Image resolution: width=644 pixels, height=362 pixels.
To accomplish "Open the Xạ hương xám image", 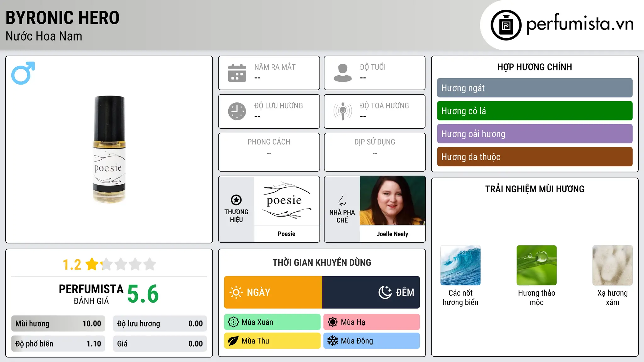I will tap(613, 265).
